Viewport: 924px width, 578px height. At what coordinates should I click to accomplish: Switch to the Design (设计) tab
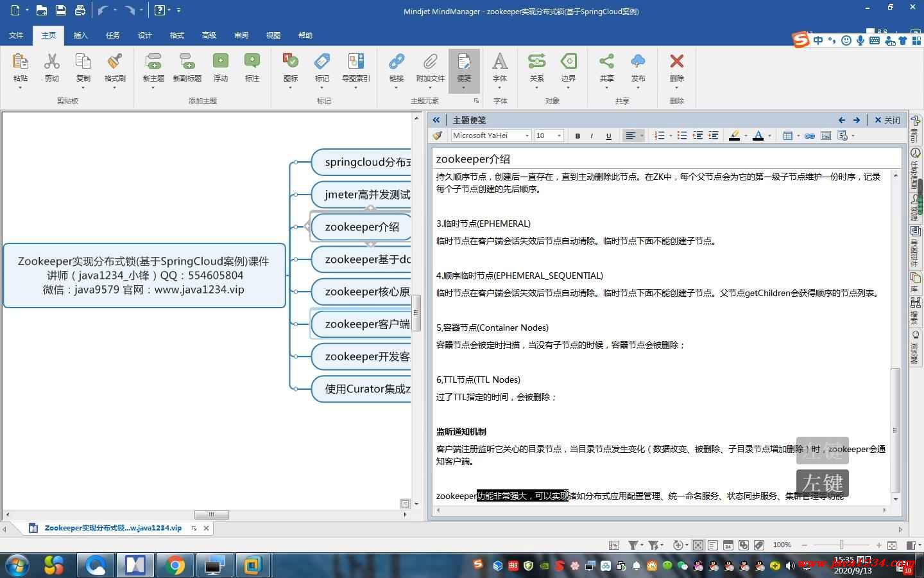145,35
